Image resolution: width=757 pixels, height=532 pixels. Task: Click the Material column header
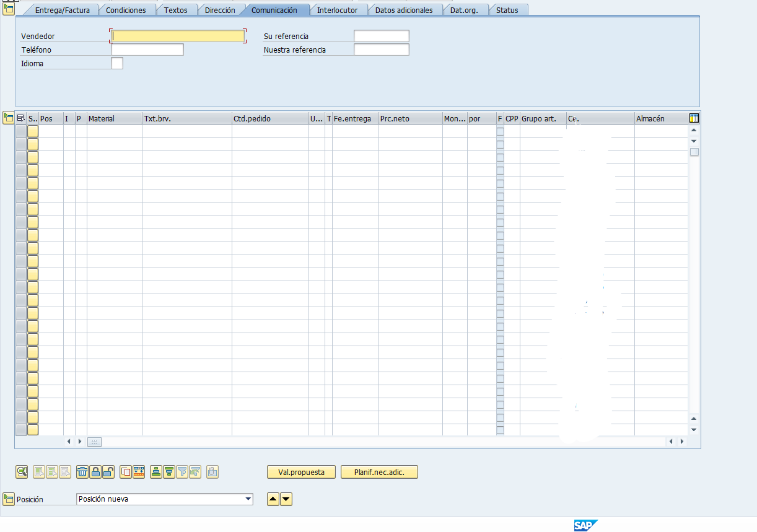click(x=115, y=118)
